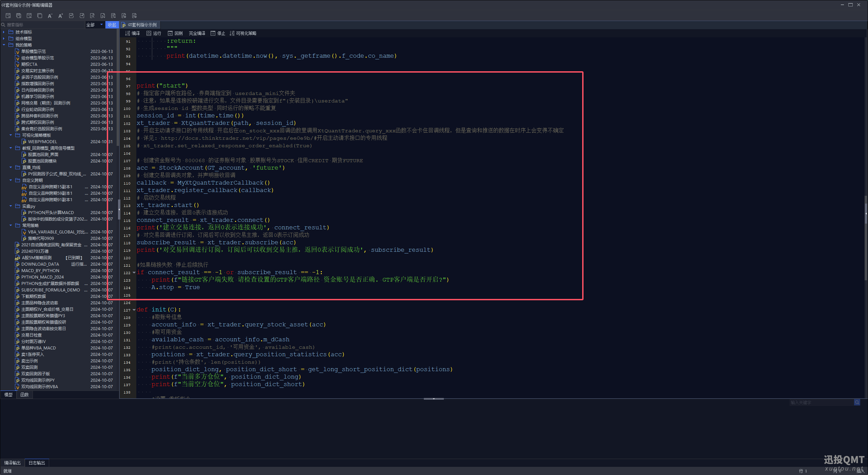Select SUBSCRIBE_FORMULA_DEMO strategy
Screen dimensions: 868x475
point(51,290)
